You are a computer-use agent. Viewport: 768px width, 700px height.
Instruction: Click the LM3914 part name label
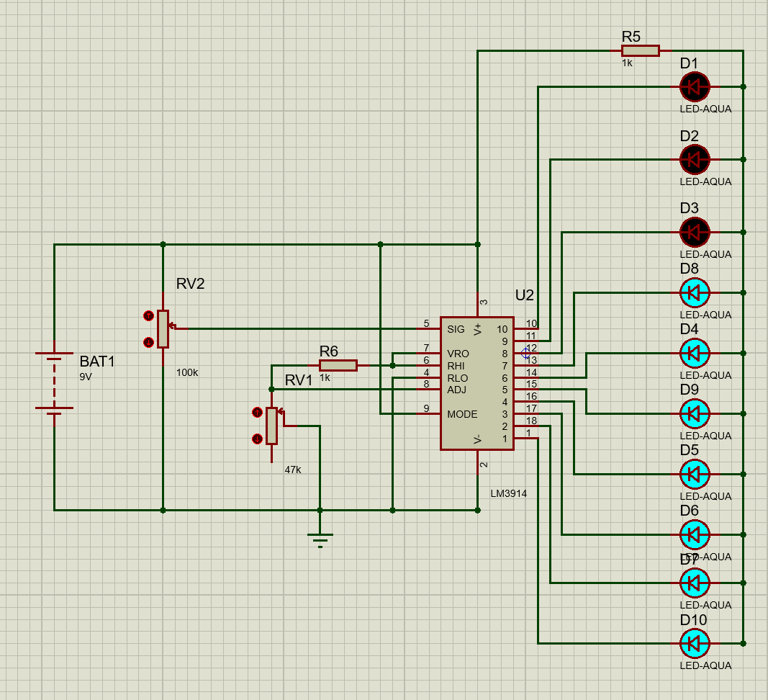[x=508, y=493]
